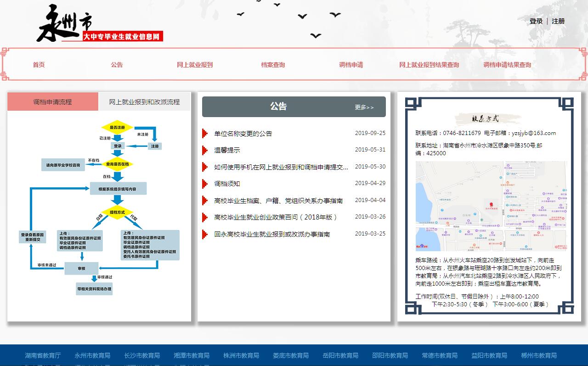Visit 湖南省教育厅 footer link
Image resolution: width=588 pixels, height=366 pixels.
point(43,355)
